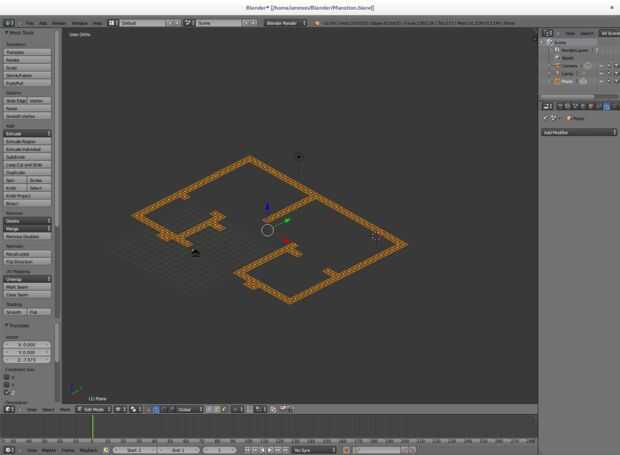620x455 pixels.
Task: Click the Blender logo icon in top bar
Action: click(x=317, y=23)
